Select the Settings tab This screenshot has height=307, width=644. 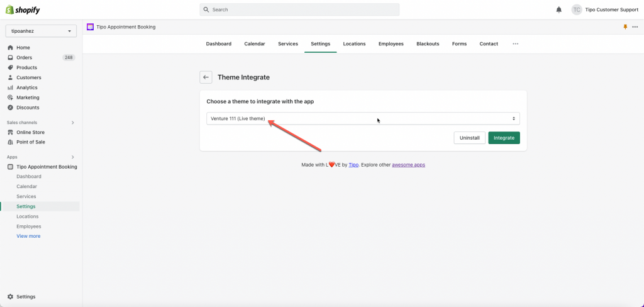320,43
